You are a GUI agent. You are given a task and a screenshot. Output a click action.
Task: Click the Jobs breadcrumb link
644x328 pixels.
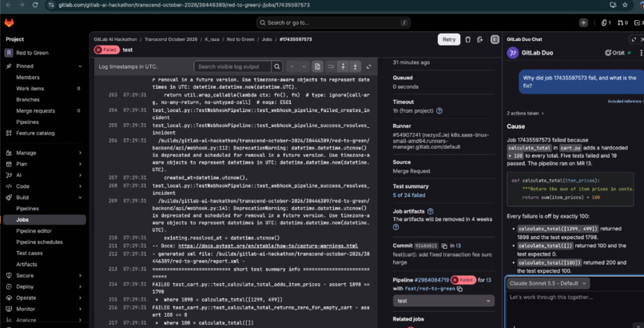(x=267, y=39)
